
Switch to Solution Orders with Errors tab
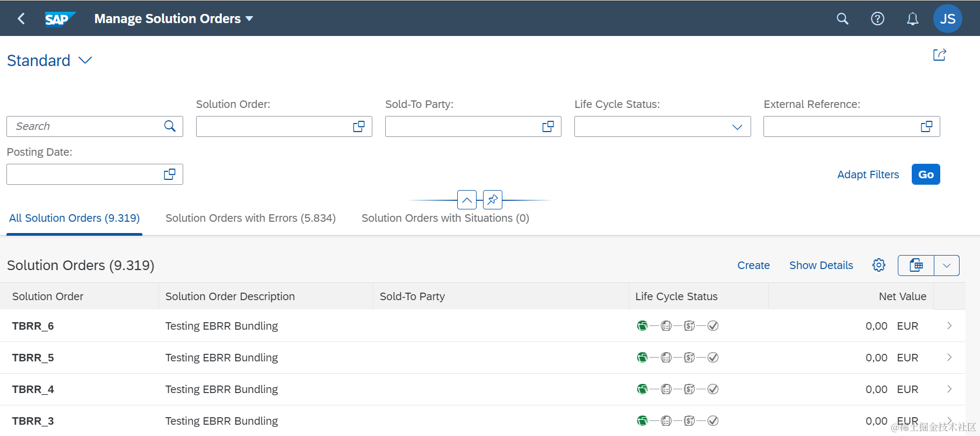[250, 218]
